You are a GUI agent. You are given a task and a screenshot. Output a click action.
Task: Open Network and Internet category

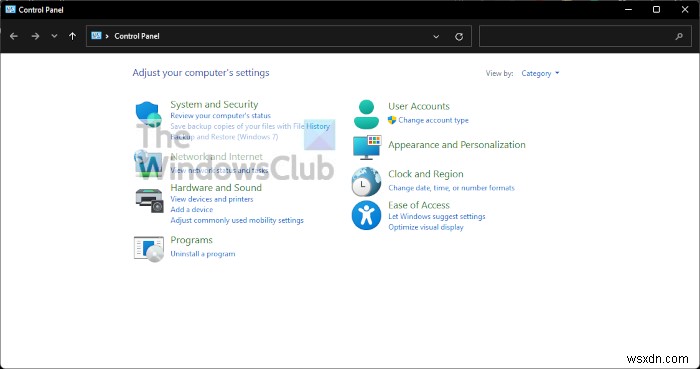pos(217,157)
